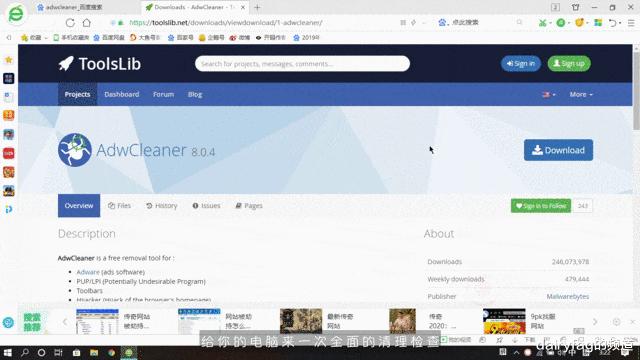Open the 最新传奇 recommendation thumbnail
The height and width of the screenshot is (360, 640).
(301, 321)
